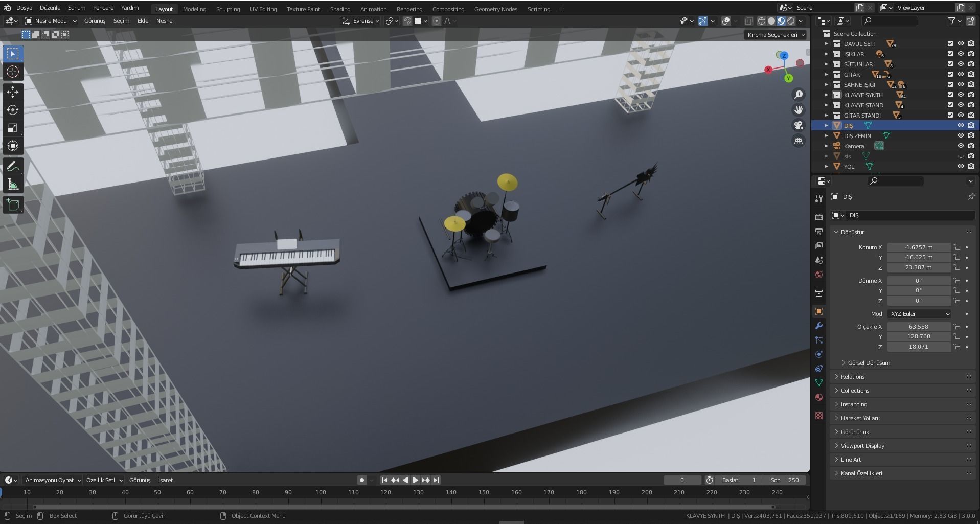This screenshot has height=524, width=980.
Task: Open the Düzenle menu
Action: pos(50,8)
